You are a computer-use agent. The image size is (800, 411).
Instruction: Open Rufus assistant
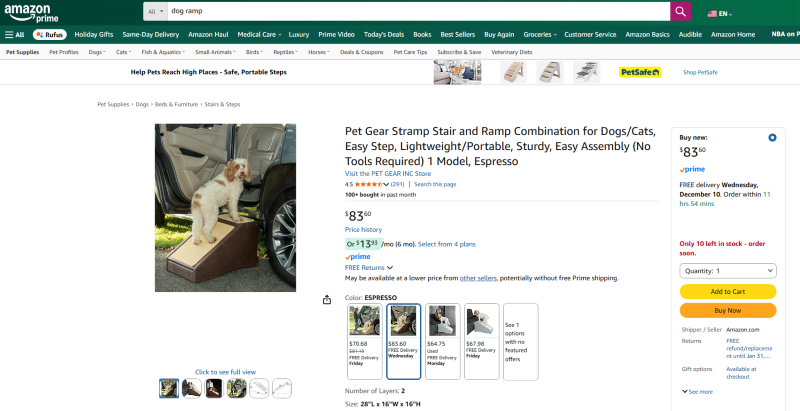point(48,34)
